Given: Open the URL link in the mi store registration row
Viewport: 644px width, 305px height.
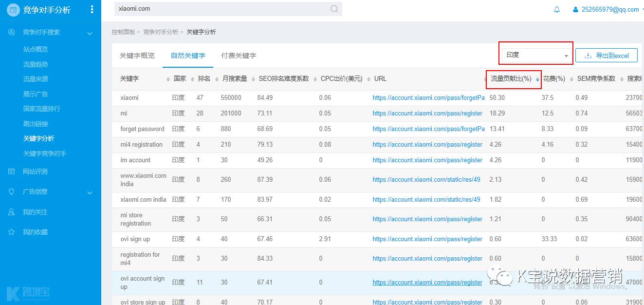Looking at the screenshot, I should [427, 219].
